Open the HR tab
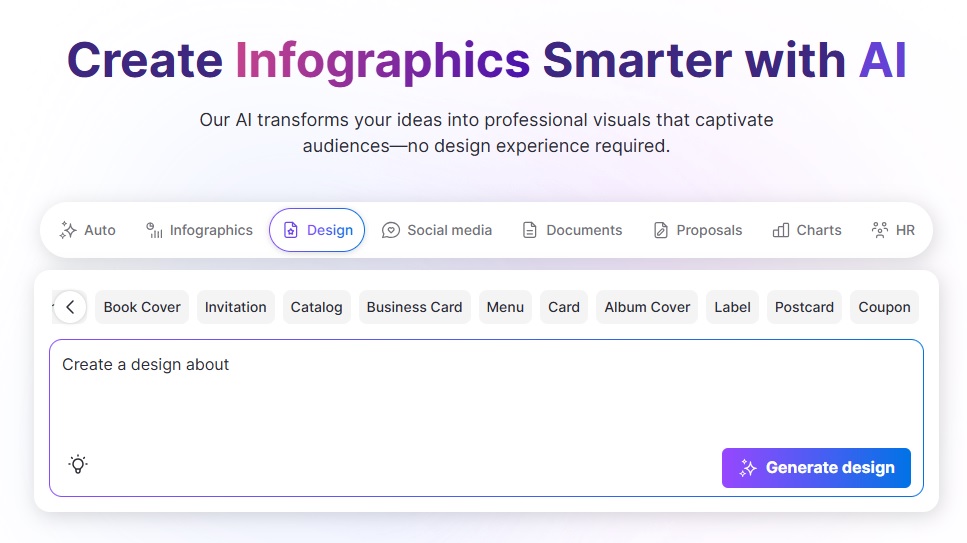 point(893,230)
